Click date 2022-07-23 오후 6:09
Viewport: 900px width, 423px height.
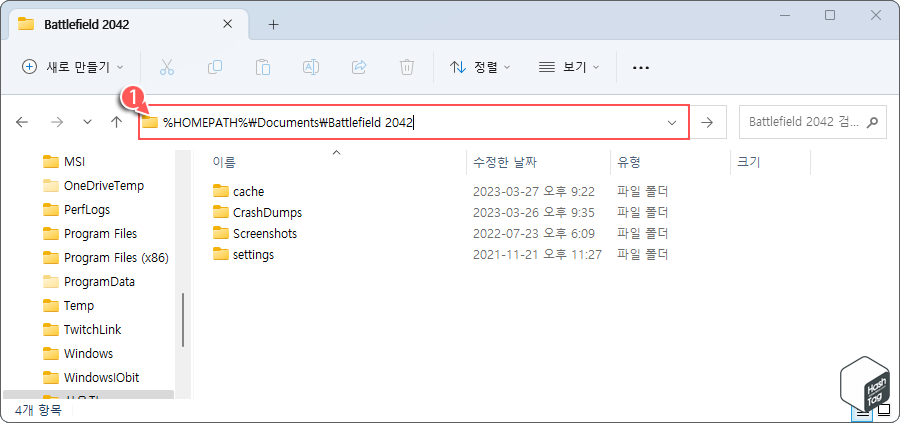(534, 234)
